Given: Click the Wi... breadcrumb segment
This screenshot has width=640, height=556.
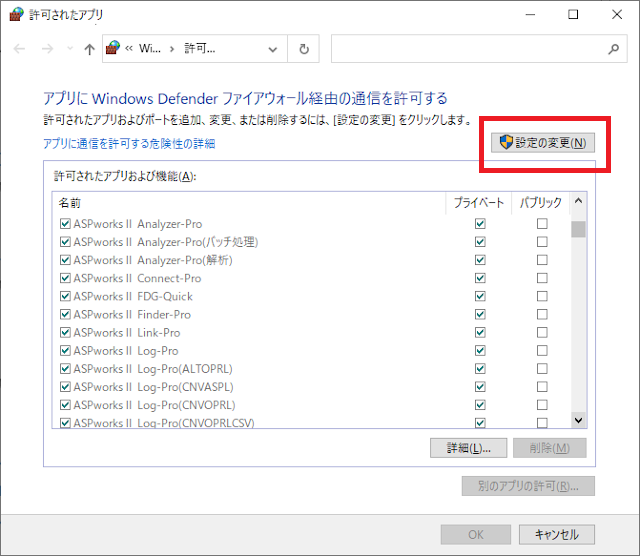Looking at the screenshot, I should pyautogui.click(x=150, y=49).
